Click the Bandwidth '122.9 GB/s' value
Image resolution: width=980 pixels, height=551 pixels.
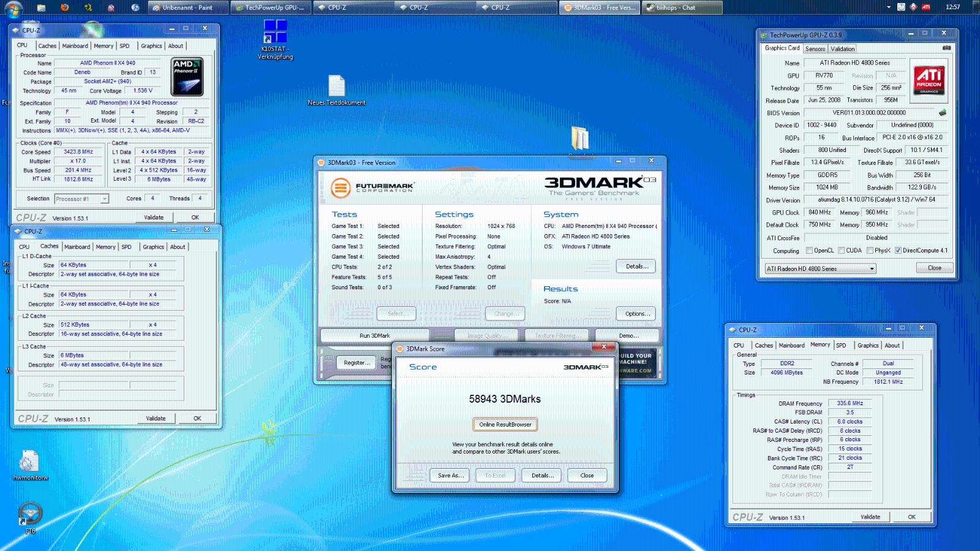(921, 188)
